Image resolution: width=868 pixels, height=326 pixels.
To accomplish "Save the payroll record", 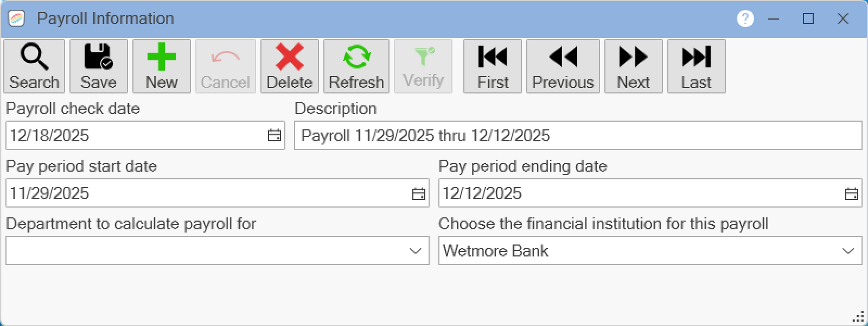I will (x=98, y=66).
